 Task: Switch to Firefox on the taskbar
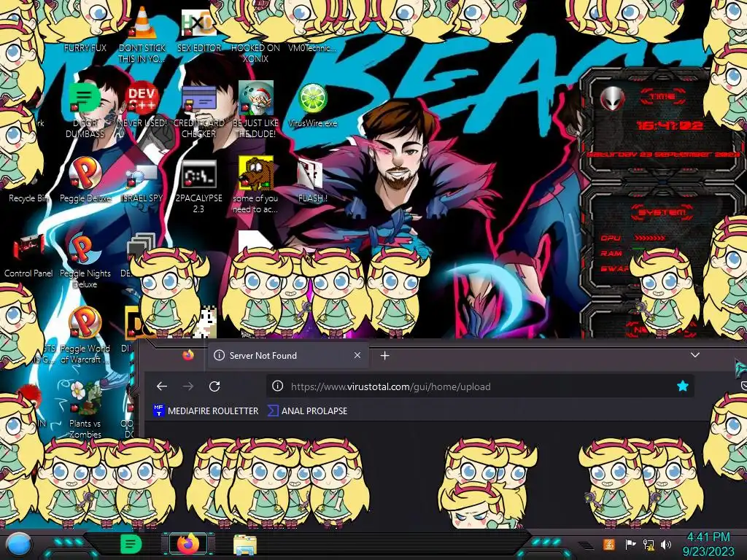[188, 544]
